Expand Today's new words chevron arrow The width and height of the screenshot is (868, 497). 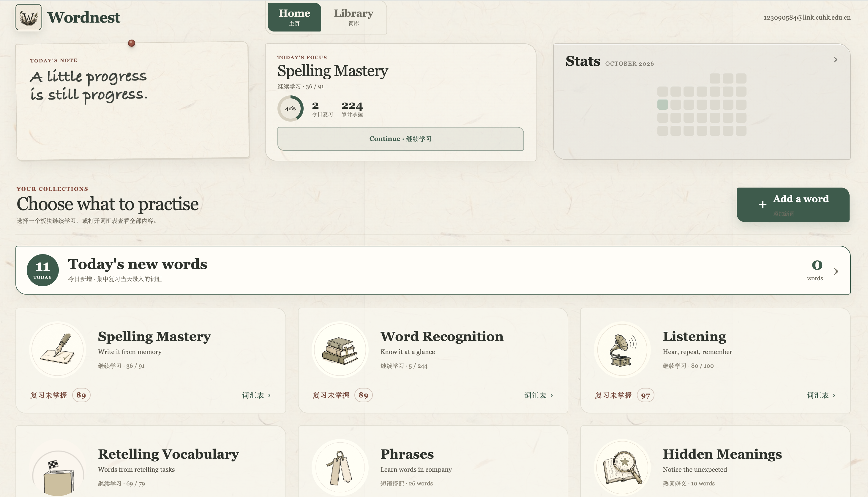(836, 271)
